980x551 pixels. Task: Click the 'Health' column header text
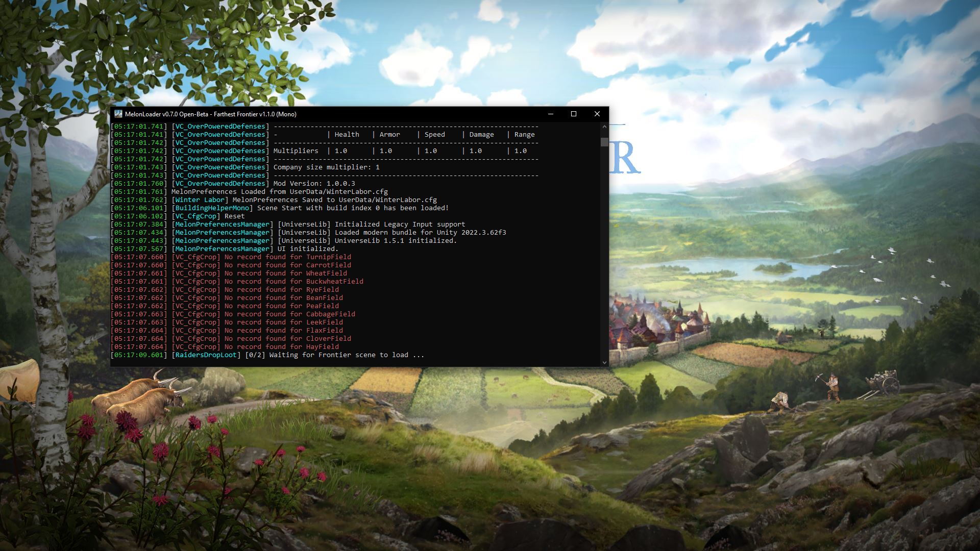(x=347, y=135)
